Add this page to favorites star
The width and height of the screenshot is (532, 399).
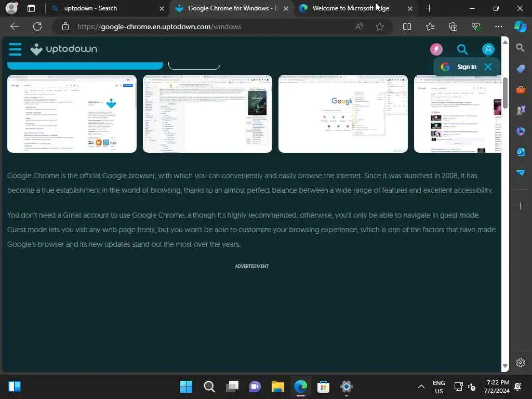click(380, 26)
